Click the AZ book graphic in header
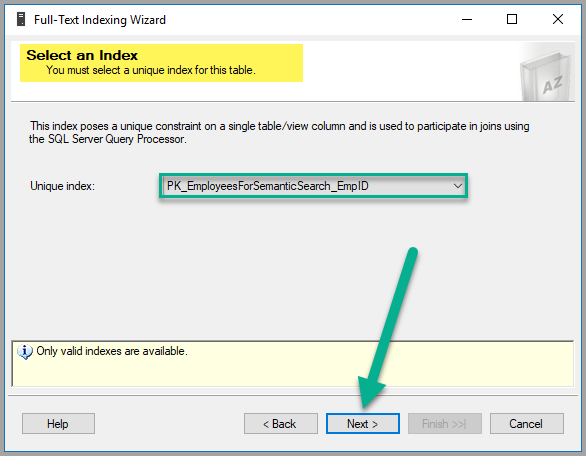The image size is (586, 456). [x=546, y=75]
